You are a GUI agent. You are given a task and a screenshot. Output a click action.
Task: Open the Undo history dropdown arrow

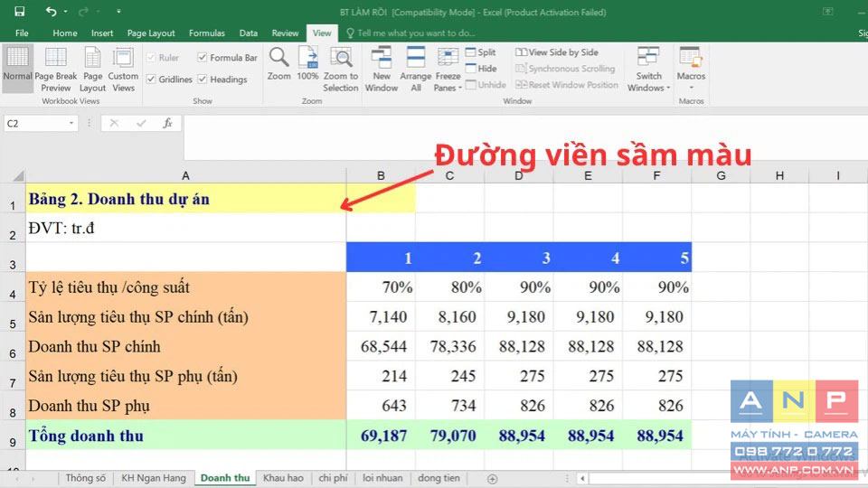tap(65, 12)
